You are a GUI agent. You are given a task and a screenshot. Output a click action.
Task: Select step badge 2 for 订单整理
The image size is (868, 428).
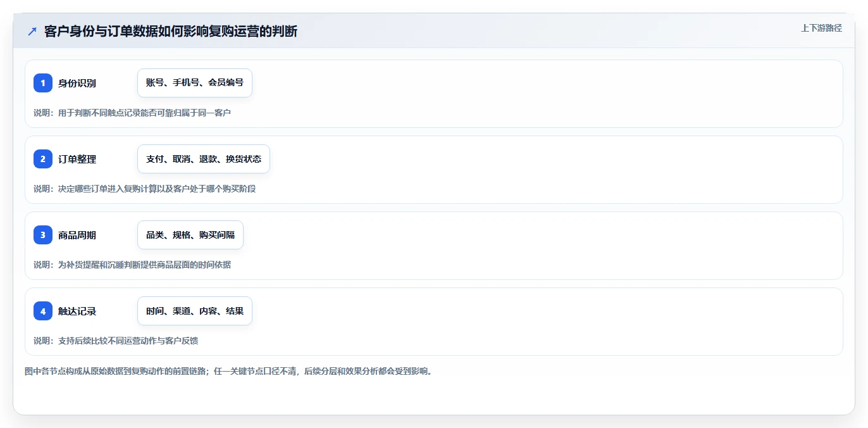43,159
